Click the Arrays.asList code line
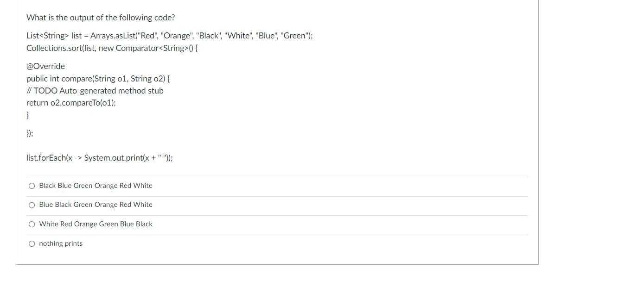Viewport: 644px width, 293px height. coord(170,36)
